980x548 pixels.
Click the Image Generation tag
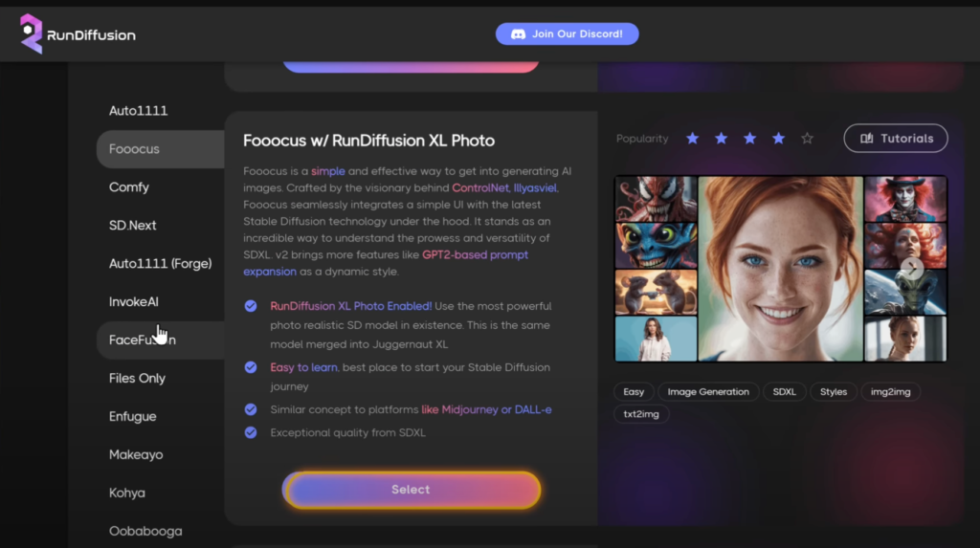tap(708, 392)
